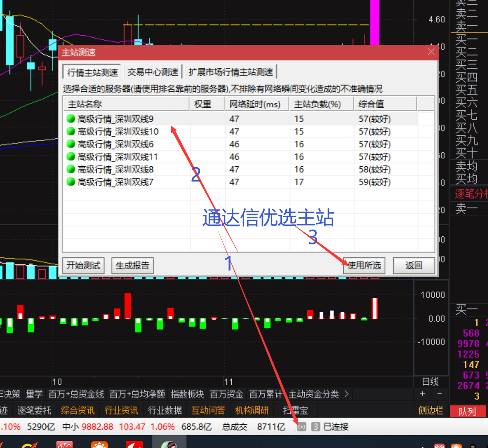The height and width of the screenshot is (448, 488).
Task: Open the 综合资讯 tab
Action: point(77,410)
